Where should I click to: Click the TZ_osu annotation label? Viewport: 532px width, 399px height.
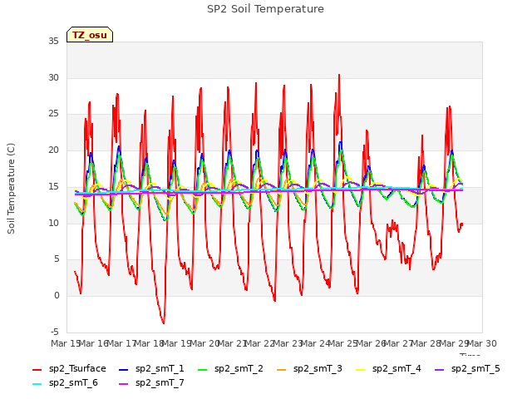(x=90, y=35)
